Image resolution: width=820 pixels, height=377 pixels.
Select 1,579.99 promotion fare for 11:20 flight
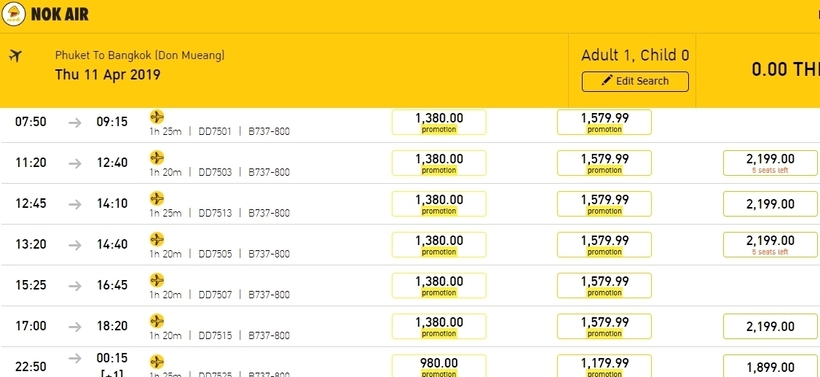click(604, 163)
